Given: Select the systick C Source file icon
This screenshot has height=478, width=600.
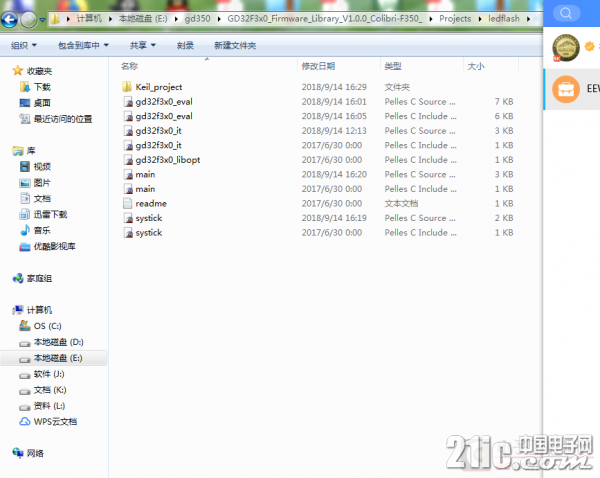Looking at the screenshot, I should pyautogui.click(x=128, y=218).
